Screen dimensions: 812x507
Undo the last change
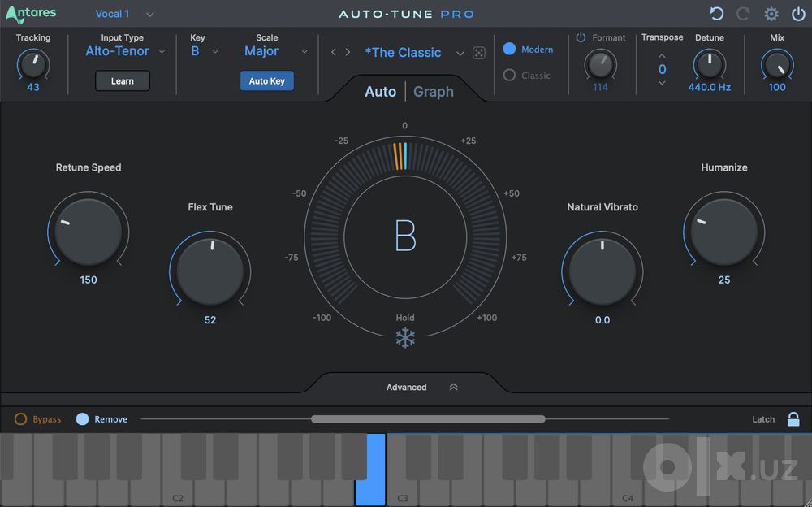coord(717,14)
